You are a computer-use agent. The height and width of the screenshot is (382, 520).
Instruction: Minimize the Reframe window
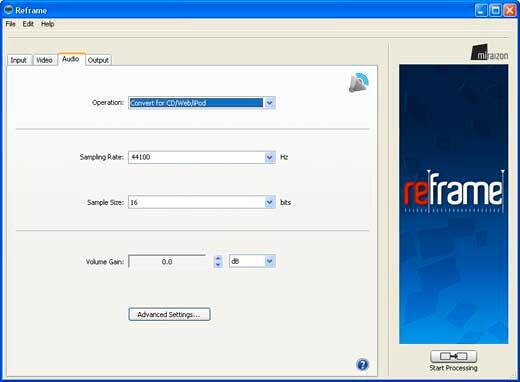coord(481,10)
